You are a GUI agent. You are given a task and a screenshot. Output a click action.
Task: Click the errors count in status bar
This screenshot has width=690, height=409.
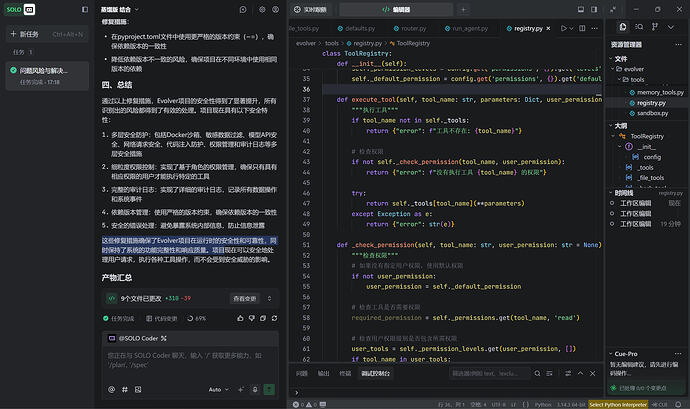(299, 404)
